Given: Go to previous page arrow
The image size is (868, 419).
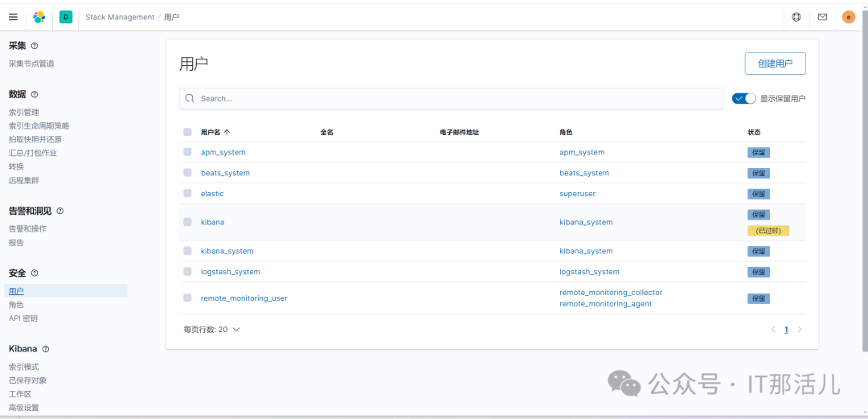Looking at the screenshot, I should coord(773,329).
